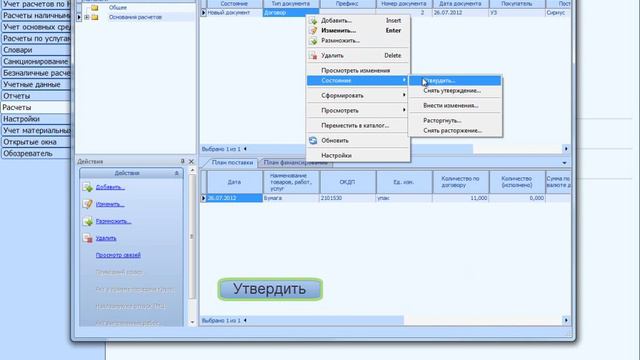The width and height of the screenshot is (640, 360).
Task: Select the highlighted Состояние menu entry
Action: (x=358, y=80)
